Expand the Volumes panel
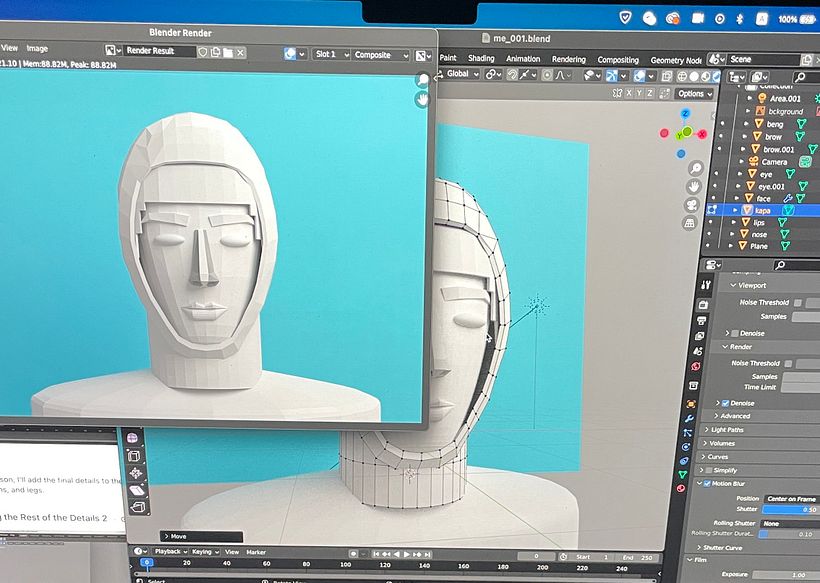 click(722, 443)
